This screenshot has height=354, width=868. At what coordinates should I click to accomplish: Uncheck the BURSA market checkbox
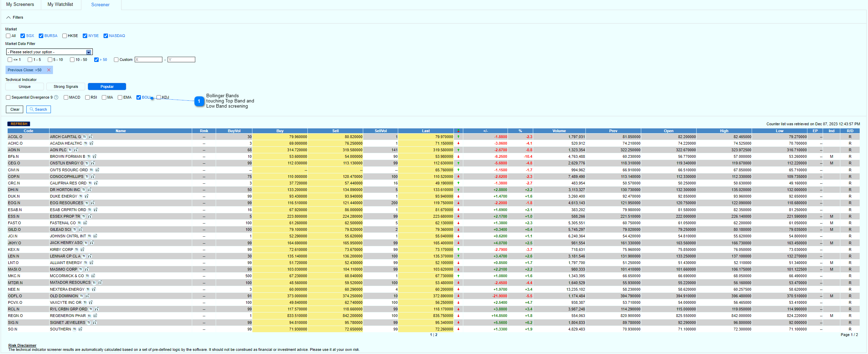(41, 36)
